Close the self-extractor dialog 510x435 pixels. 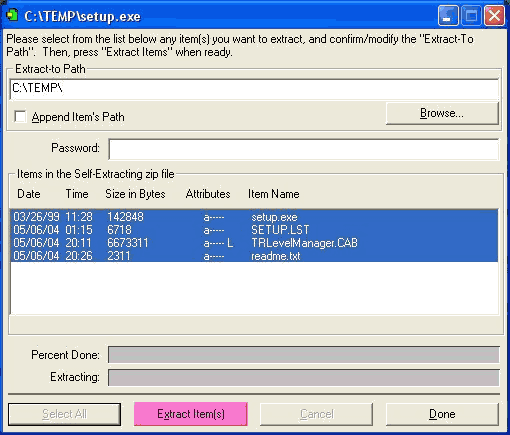[494, 15]
